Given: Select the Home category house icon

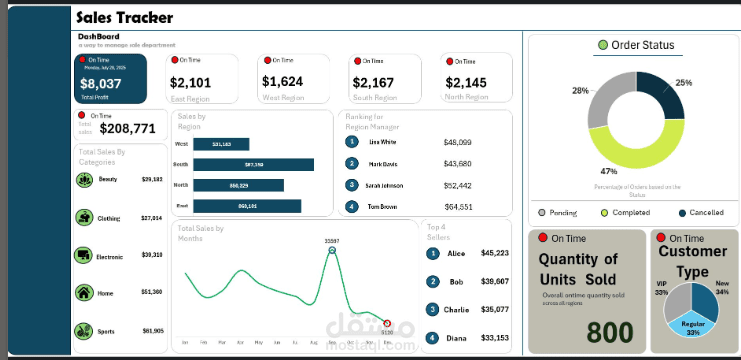Looking at the screenshot, I should pyautogui.click(x=84, y=293).
